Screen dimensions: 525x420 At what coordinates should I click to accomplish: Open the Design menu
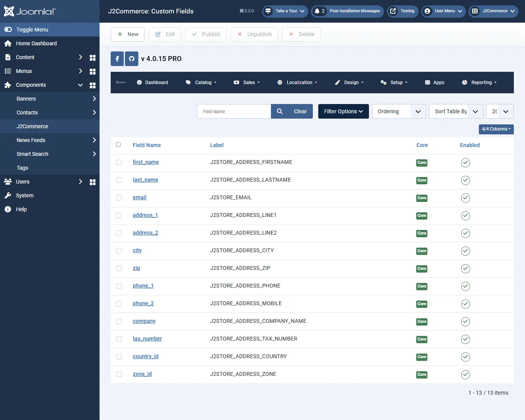coord(349,83)
